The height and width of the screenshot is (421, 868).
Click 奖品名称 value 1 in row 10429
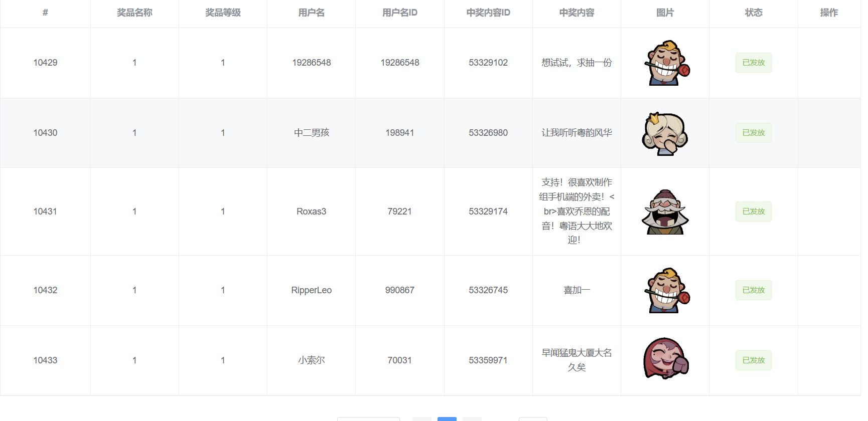(x=134, y=63)
